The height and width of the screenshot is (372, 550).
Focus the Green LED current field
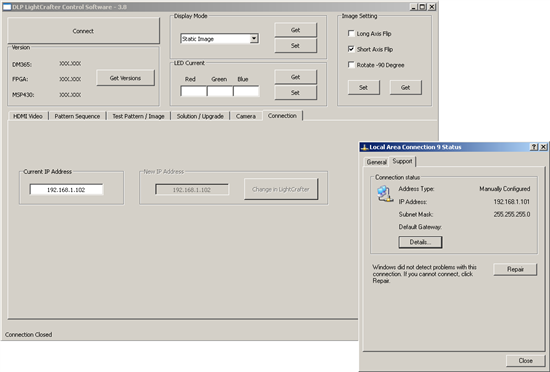(x=220, y=91)
